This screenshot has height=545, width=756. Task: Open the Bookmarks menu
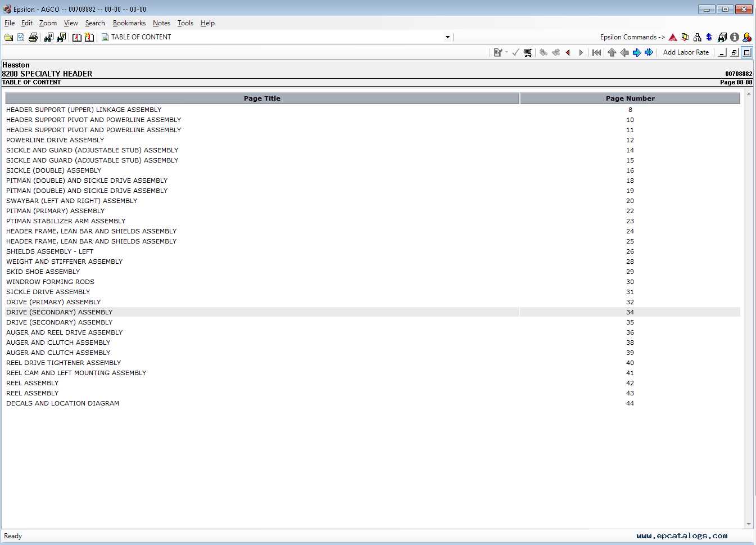click(x=129, y=23)
